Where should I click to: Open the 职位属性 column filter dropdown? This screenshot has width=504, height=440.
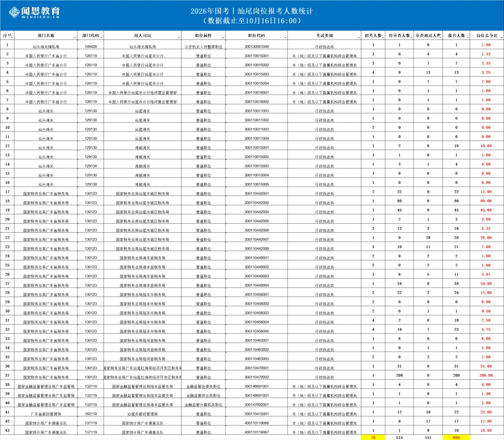click(x=223, y=37)
